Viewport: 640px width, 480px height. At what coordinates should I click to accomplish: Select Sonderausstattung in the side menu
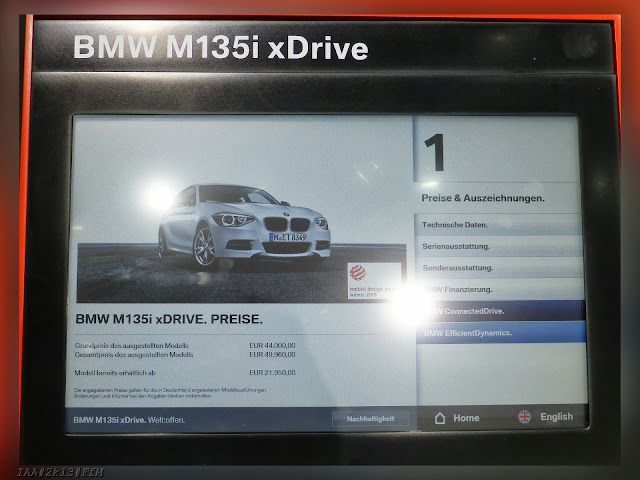pos(500,268)
